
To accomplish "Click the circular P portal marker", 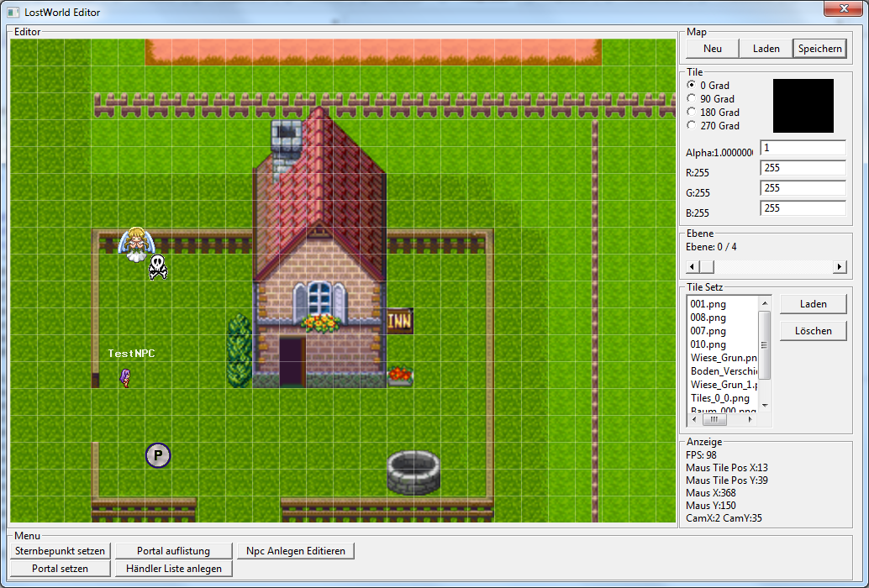I will 158,455.
